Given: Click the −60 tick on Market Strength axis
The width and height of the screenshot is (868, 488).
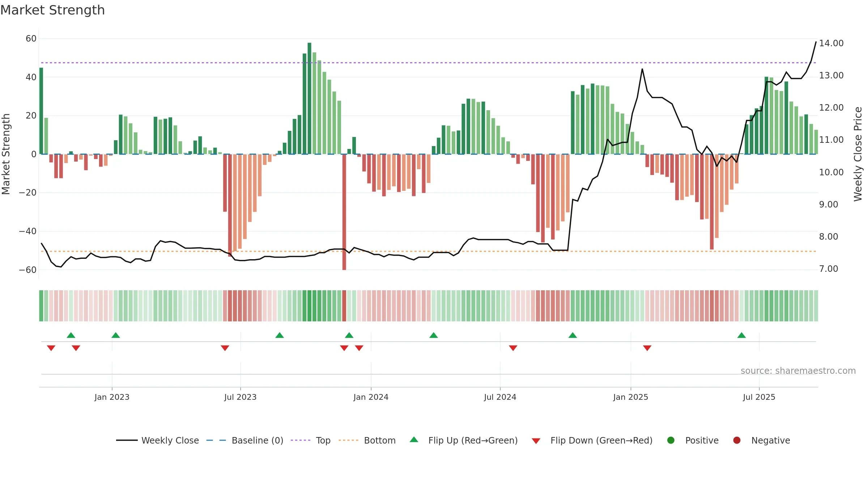Looking at the screenshot, I should tap(28, 270).
